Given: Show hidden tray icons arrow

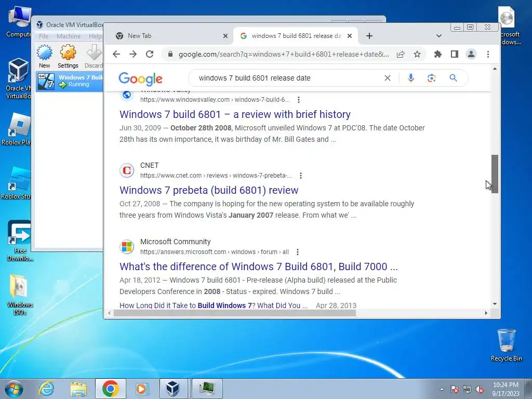Looking at the screenshot, I should click(442, 389).
